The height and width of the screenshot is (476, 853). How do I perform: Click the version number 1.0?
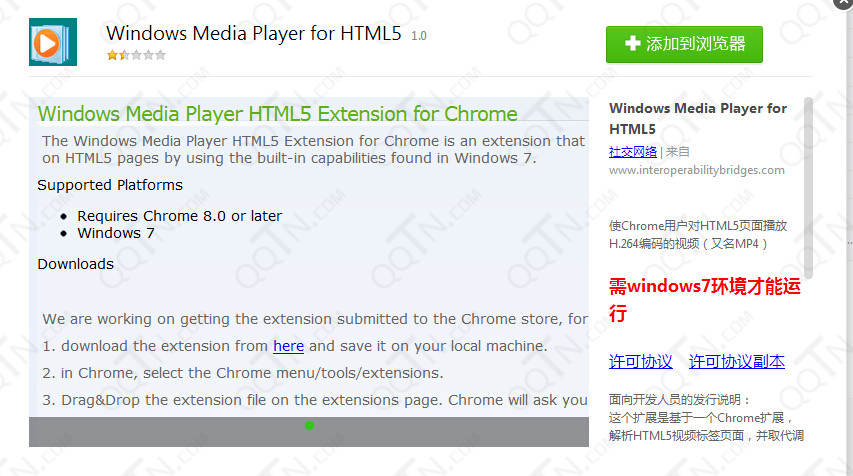[x=418, y=36]
